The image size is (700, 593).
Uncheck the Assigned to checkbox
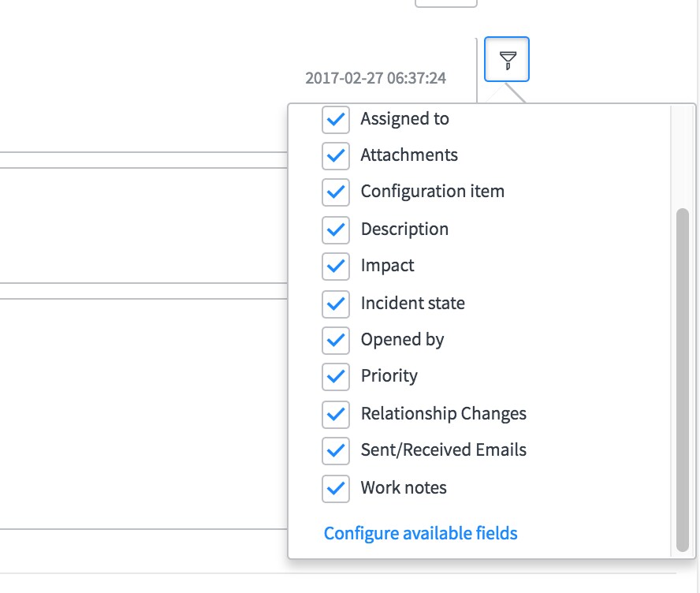tap(336, 119)
